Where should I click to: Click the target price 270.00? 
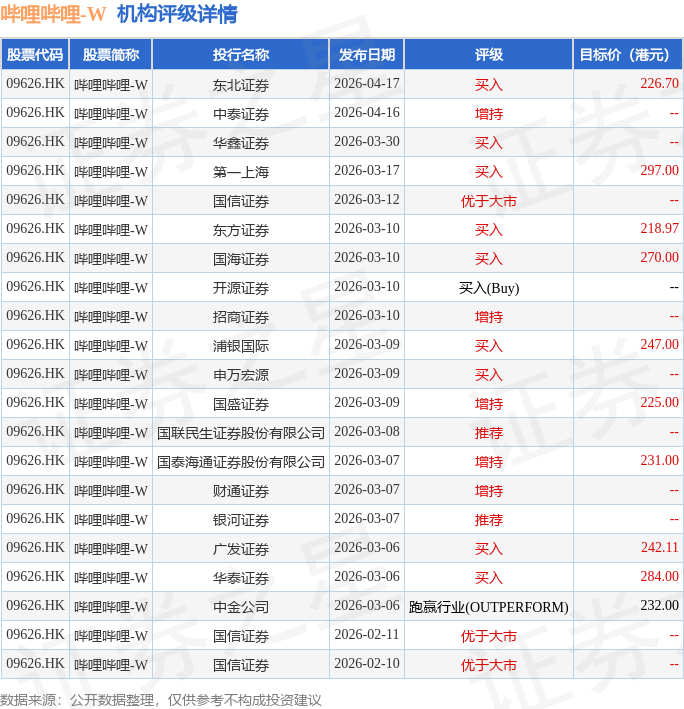[x=659, y=257]
